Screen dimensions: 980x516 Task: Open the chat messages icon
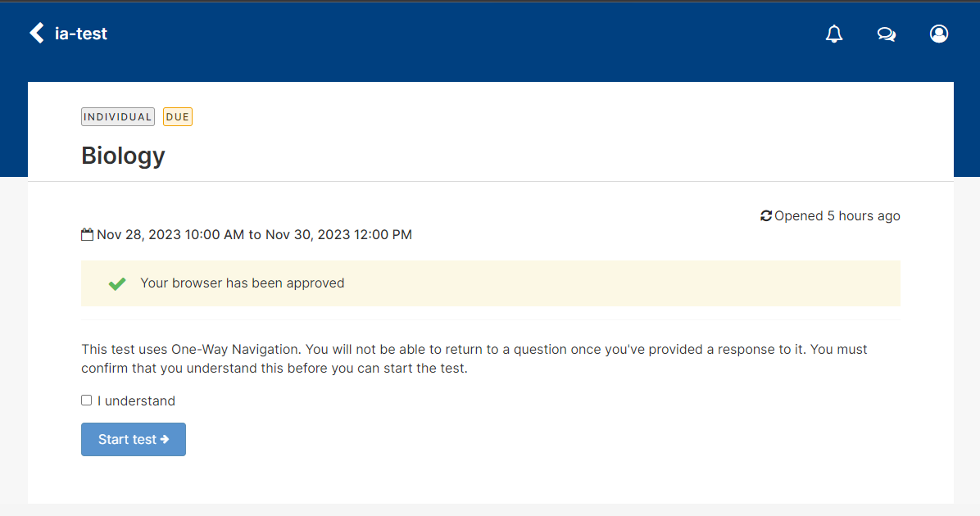click(x=887, y=34)
